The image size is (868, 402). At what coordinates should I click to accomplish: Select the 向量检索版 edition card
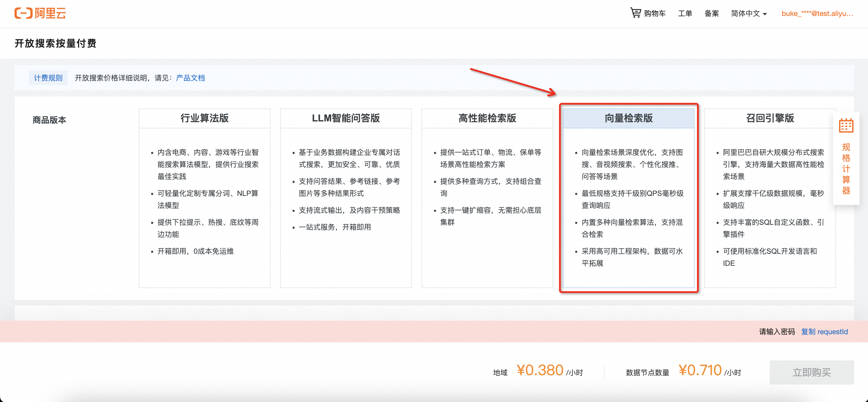point(629,198)
